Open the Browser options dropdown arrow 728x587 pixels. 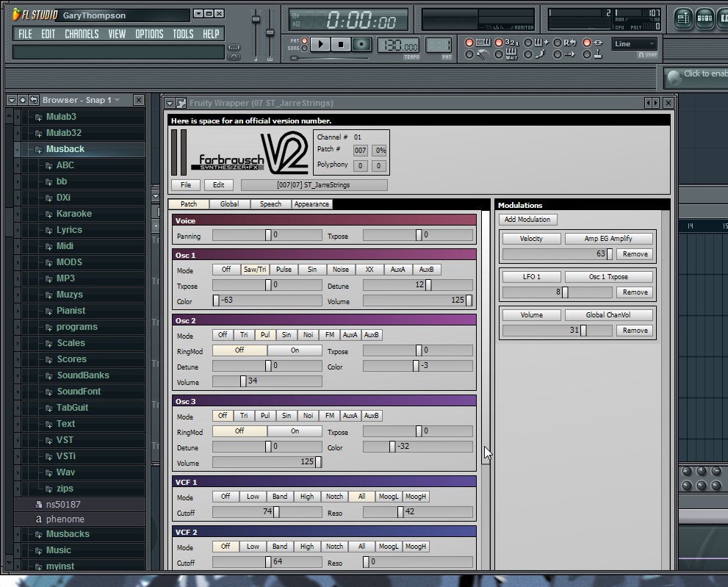pyautogui.click(x=12, y=100)
